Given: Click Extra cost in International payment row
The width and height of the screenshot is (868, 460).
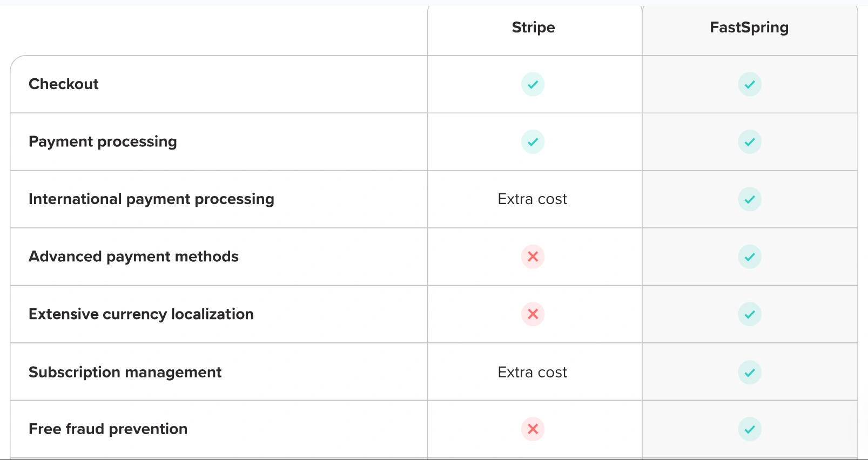Looking at the screenshot, I should coord(532,199).
